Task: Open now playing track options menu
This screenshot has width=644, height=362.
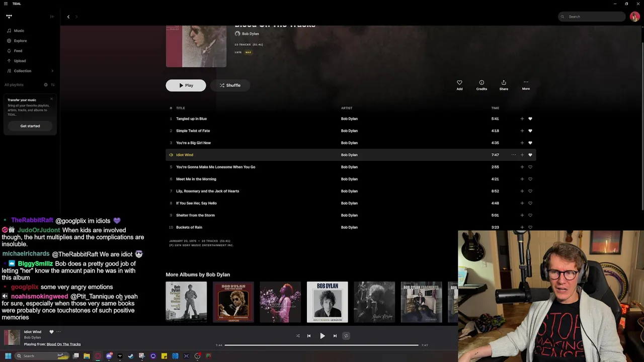Action: [x=58, y=332]
